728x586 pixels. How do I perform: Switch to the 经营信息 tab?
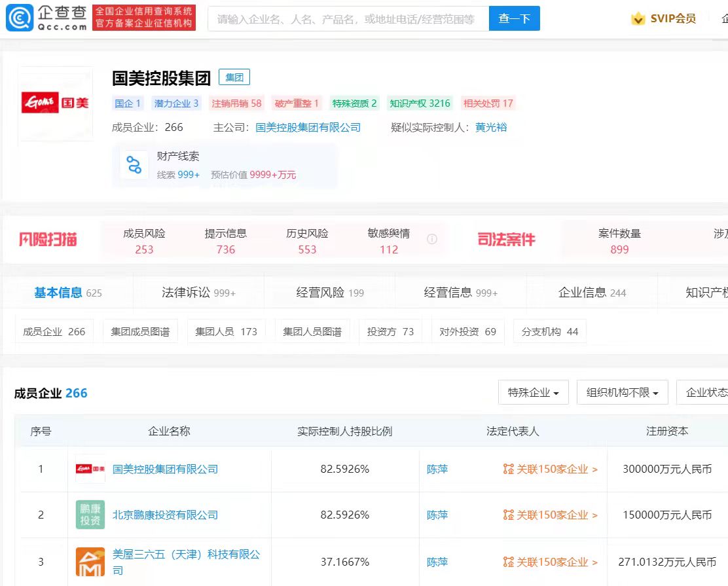(461, 293)
